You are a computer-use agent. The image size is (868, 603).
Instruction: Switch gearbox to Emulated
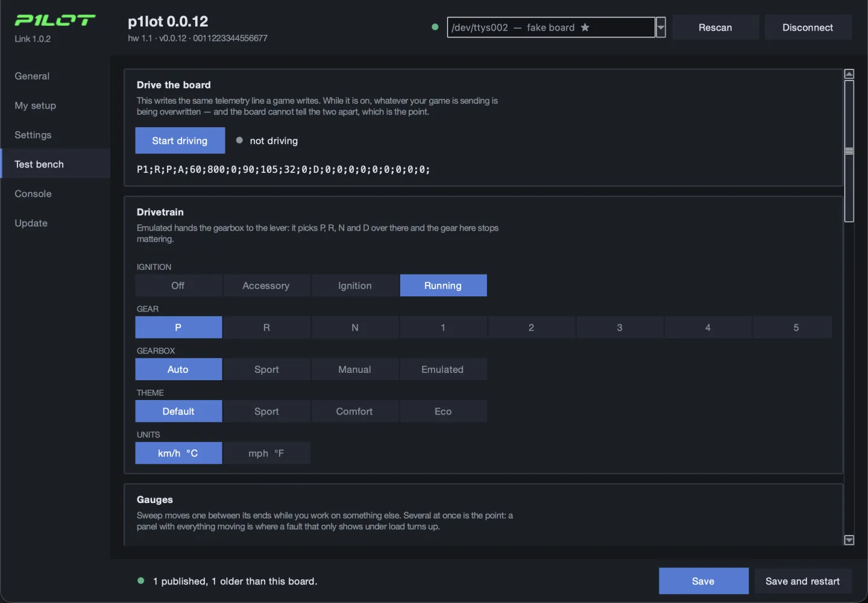click(x=442, y=369)
